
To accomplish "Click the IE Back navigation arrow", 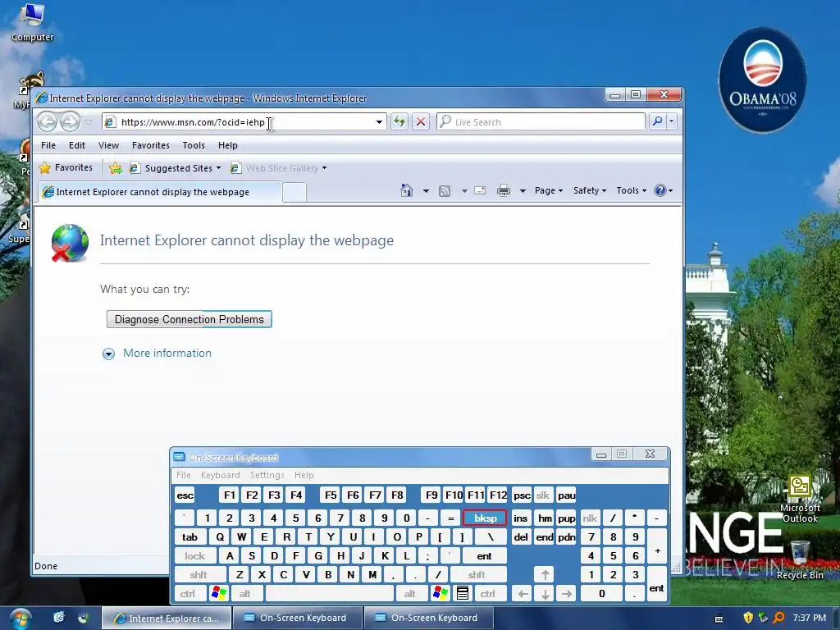I will coord(47,122).
